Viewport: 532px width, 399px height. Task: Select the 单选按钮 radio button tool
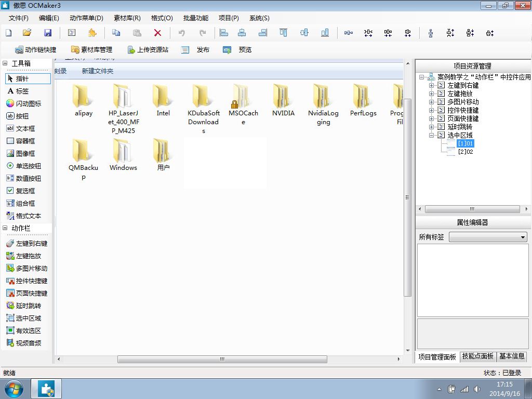[x=24, y=166]
